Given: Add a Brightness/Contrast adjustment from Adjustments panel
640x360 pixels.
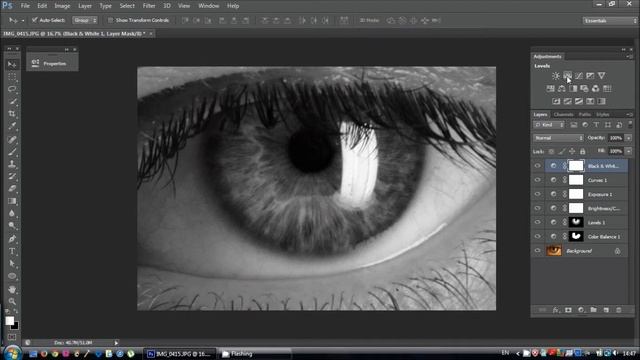Looking at the screenshot, I should click(556, 76).
